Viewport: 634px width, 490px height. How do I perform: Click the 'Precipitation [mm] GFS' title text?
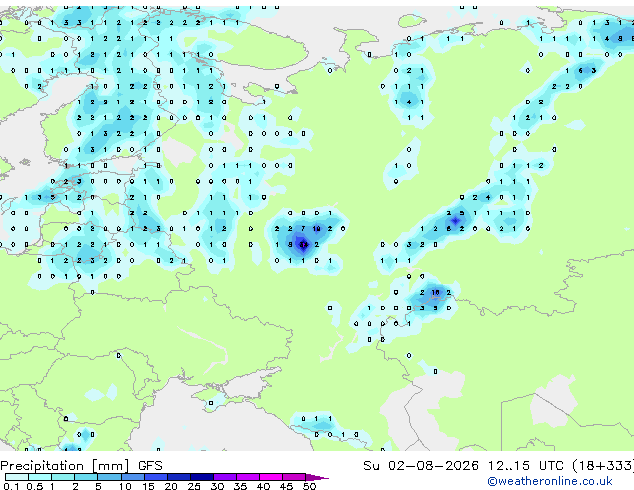point(81,466)
